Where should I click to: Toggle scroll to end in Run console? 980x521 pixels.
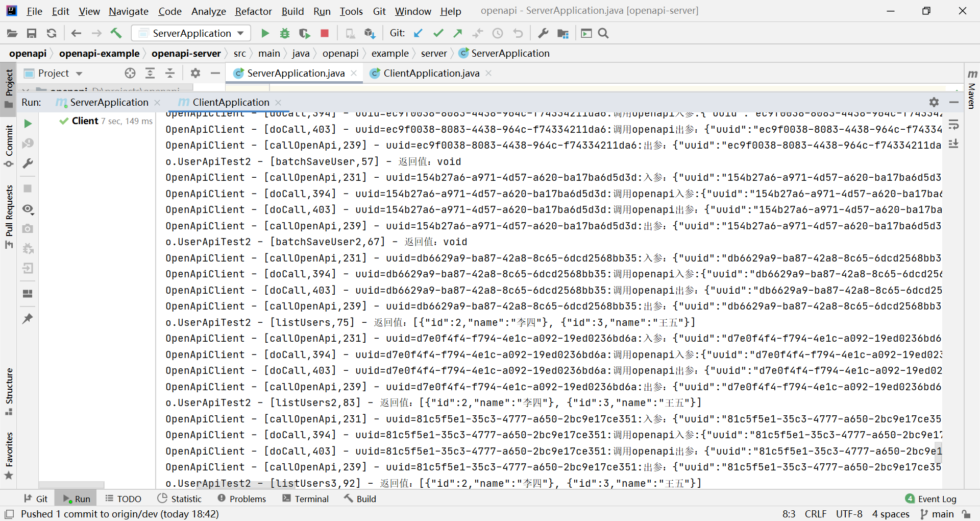coord(953,144)
